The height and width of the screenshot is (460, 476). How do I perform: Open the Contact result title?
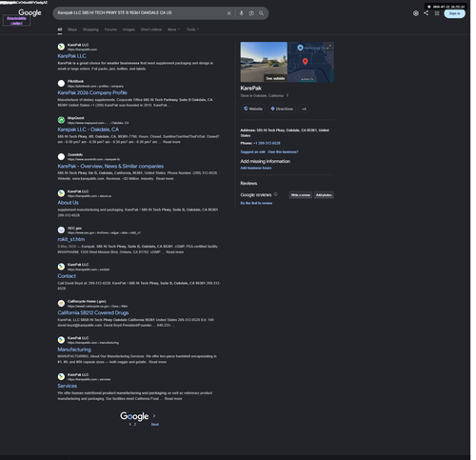67,276
